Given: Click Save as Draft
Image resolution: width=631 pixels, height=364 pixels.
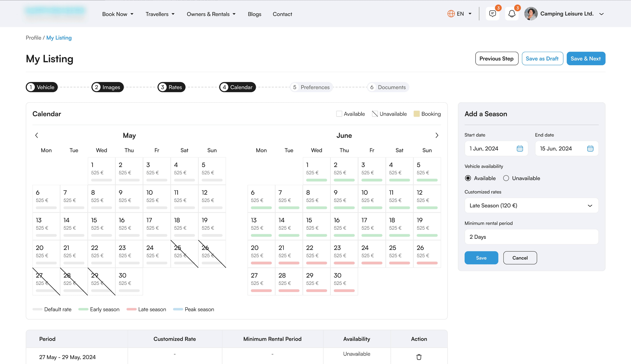Looking at the screenshot, I should [542, 58].
